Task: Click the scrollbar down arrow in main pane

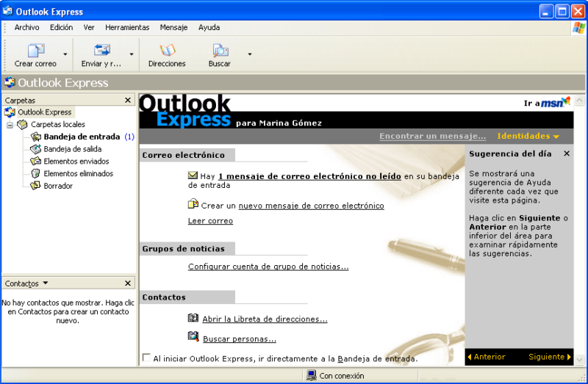Action: (579, 360)
